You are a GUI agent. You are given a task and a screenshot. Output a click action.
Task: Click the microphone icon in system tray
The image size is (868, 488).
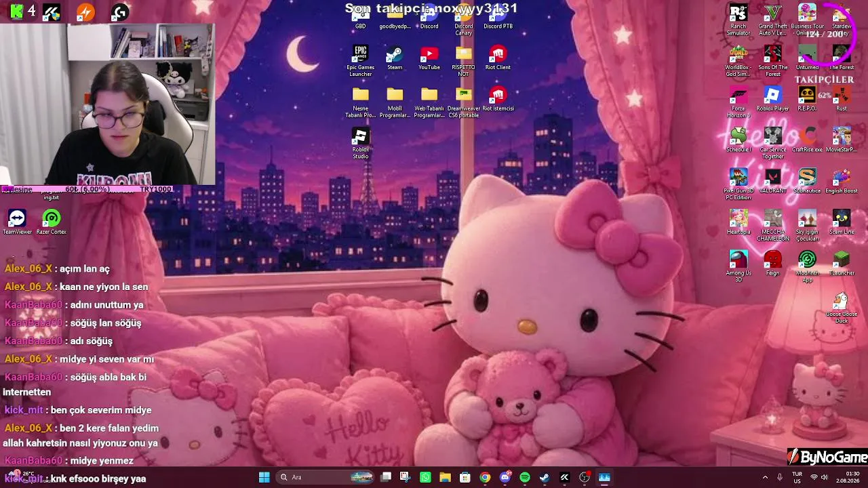(x=780, y=477)
